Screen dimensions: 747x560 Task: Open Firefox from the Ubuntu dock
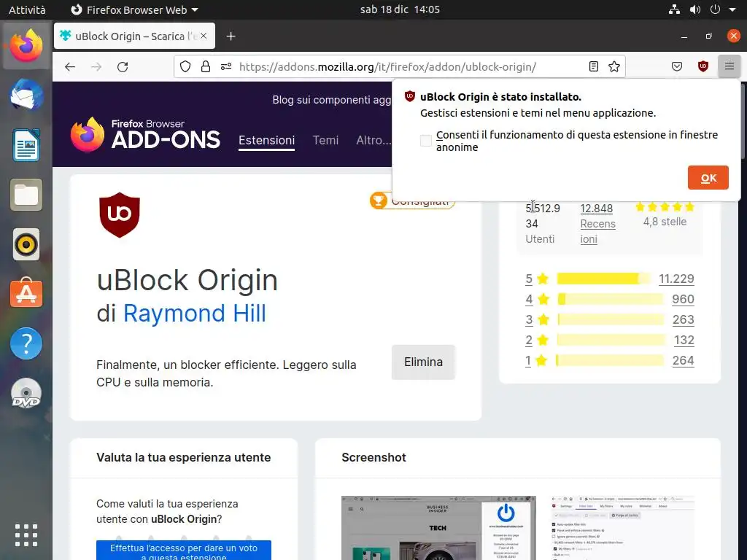pyautogui.click(x=26, y=46)
